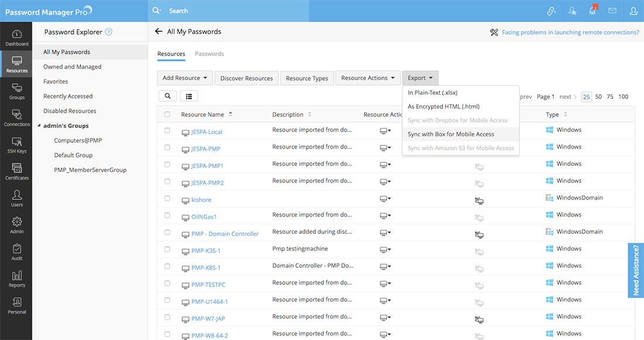
Task: Open the Audit section icon
Action: (16, 252)
